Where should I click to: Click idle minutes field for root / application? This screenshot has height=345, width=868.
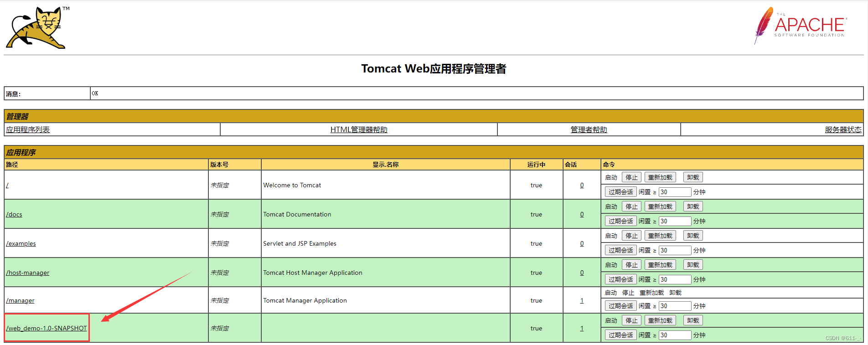point(675,192)
